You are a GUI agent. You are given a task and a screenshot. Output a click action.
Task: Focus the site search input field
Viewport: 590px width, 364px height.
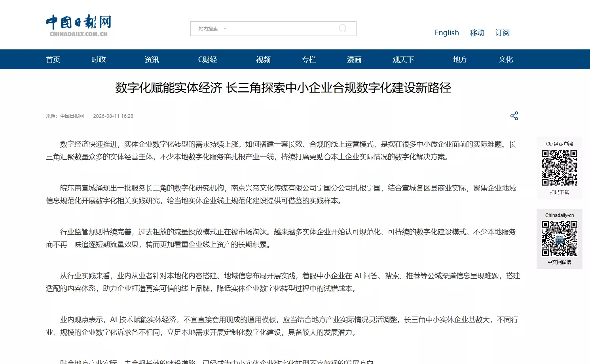273,28
